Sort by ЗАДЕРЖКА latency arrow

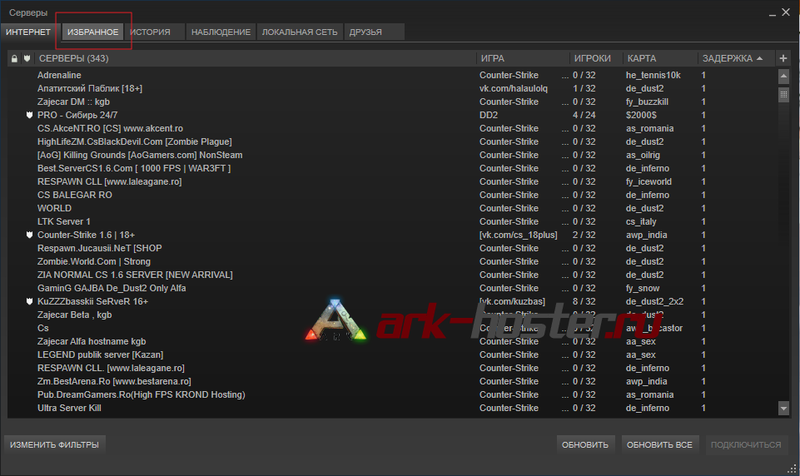760,59
